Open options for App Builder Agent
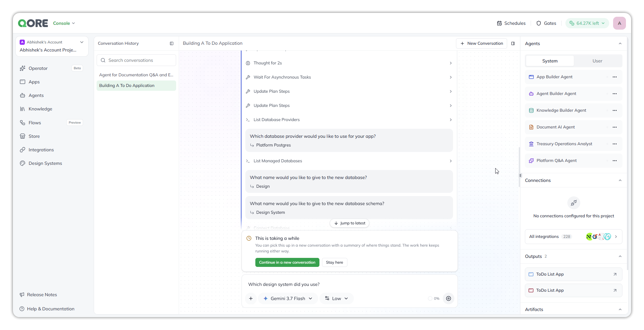Image resolution: width=644 pixels, height=330 pixels. click(615, 77)
